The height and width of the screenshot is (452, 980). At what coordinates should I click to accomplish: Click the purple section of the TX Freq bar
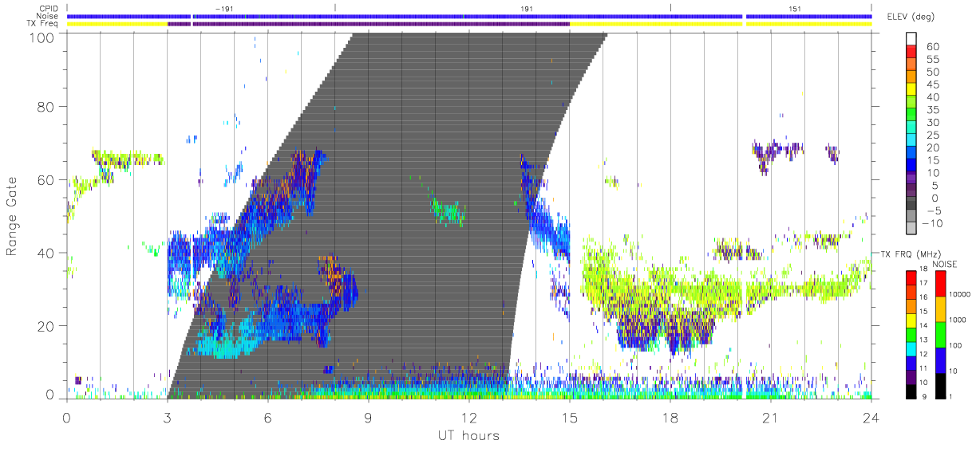click(369, 24)
